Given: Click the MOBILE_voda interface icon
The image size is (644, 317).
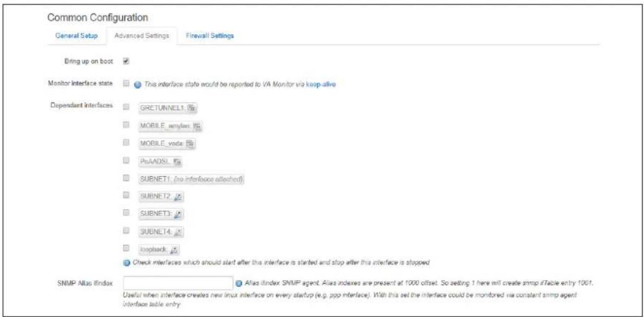Looking at the screenshot, I should coord(190,144).
